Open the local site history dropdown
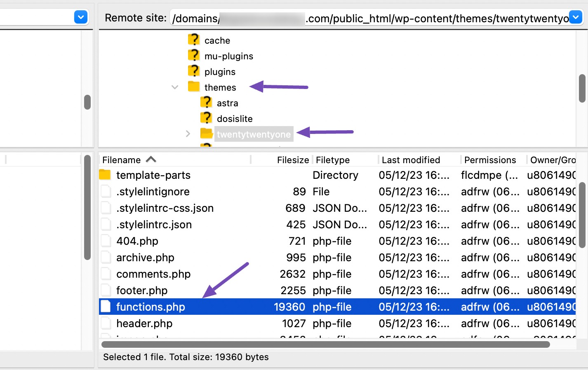This screenshot has width=588, height=370. (x=80, y=17)
